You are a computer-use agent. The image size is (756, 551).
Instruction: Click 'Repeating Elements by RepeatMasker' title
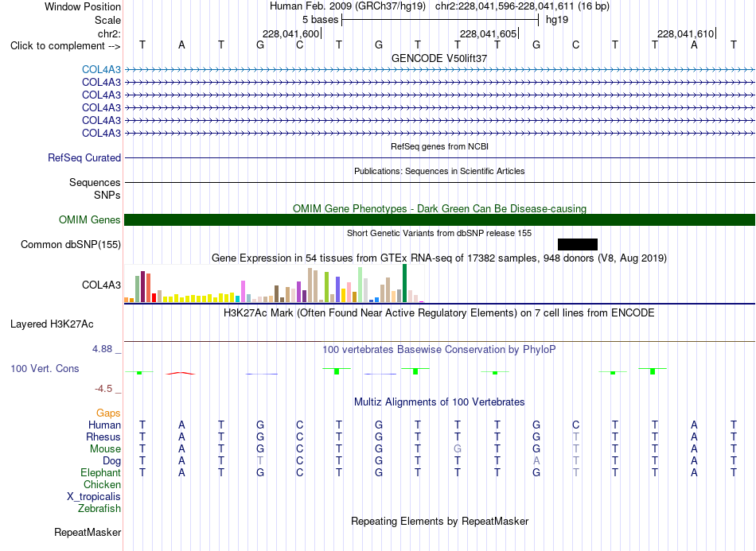[x=440, y=522]
